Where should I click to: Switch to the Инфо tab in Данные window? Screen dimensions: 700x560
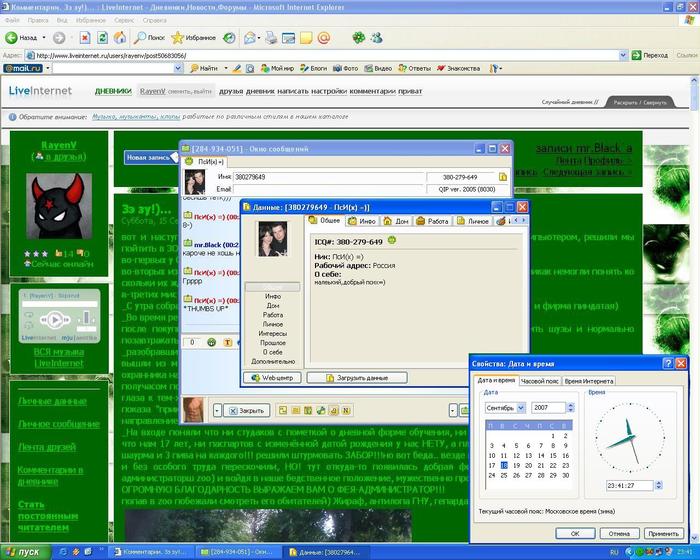click(x=362, y=221)
